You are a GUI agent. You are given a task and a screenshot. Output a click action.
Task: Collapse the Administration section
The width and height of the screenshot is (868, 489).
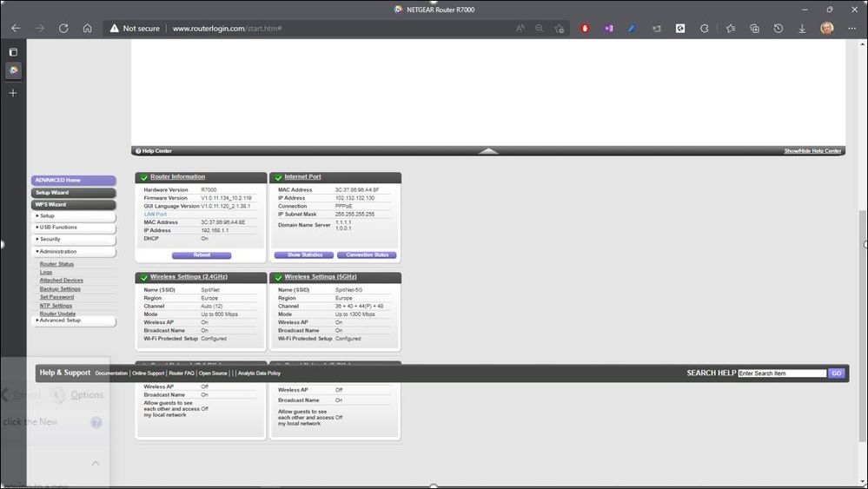point(74,252)
